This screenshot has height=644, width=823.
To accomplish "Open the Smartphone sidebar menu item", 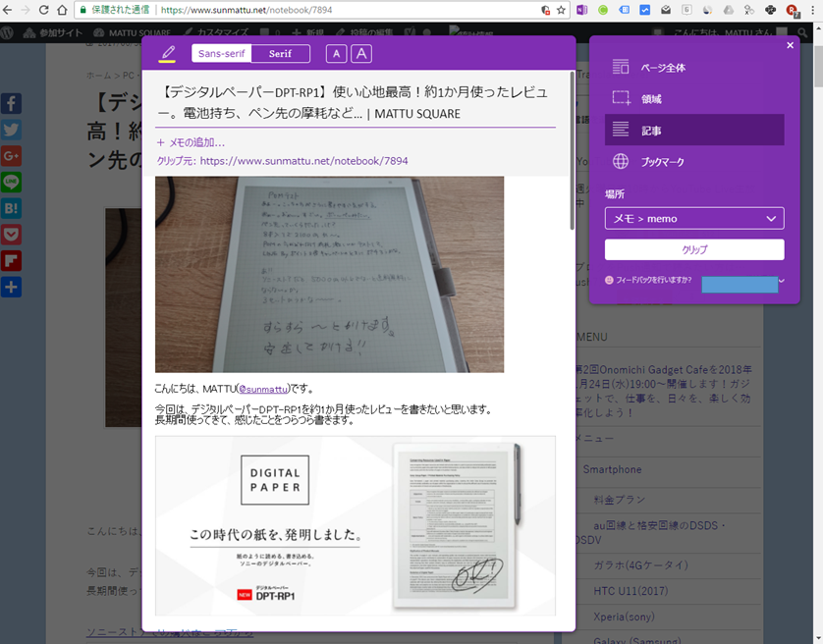I will click(x=612, y=469).
